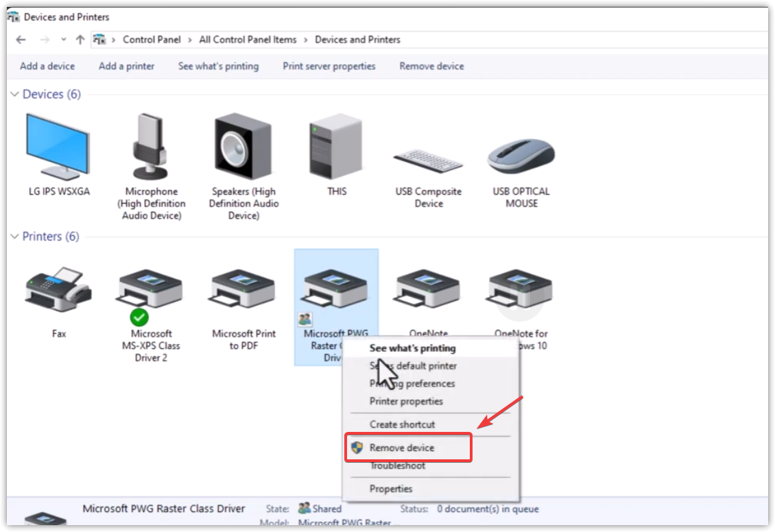The image size is (775, 532).
Task: Click the Shared state icon in details pane
Action: click(305, 508)
